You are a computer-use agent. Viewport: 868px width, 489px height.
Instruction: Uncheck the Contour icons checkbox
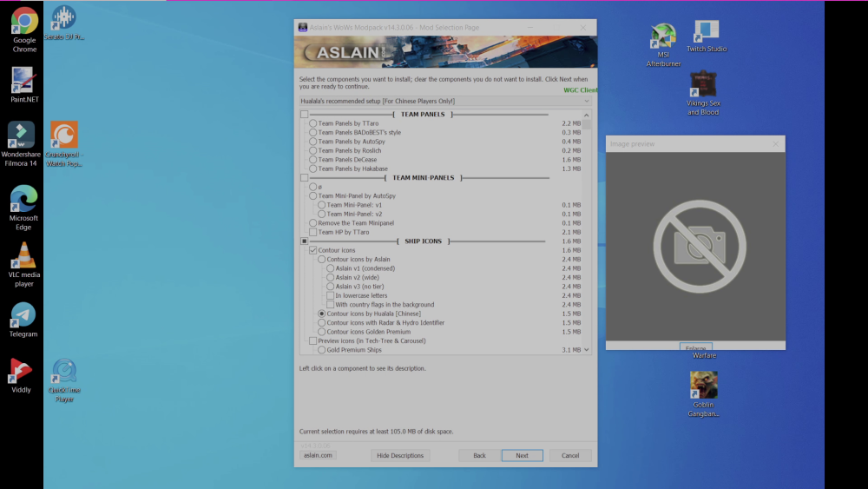(x=312, y=250)
